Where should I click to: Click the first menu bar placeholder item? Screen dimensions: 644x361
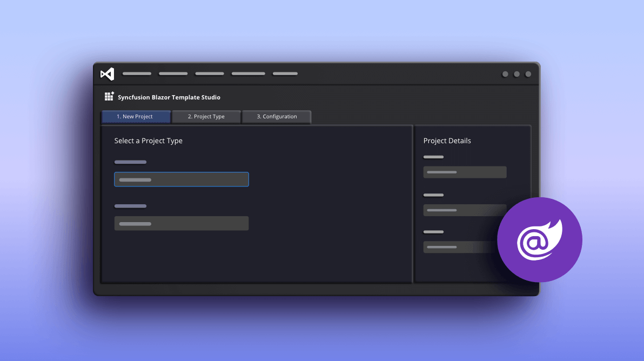point(136,73)
